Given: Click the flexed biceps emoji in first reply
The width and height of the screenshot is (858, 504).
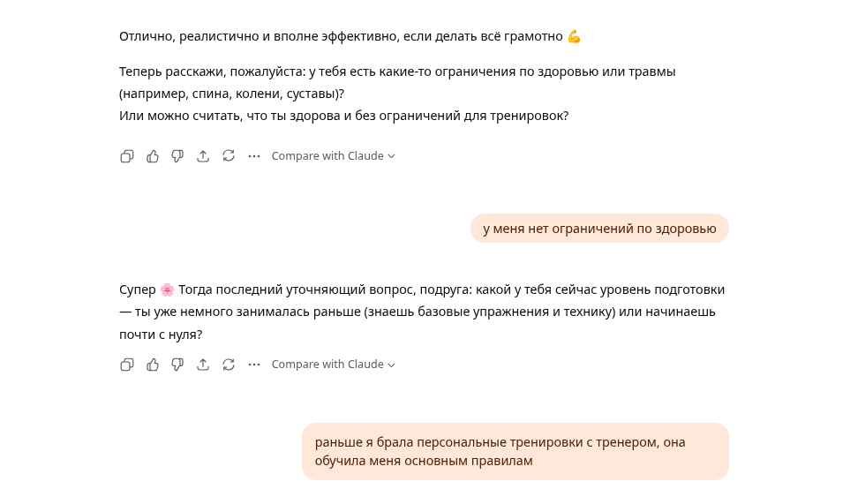Looking at the screenshot, I should (574, 36).
